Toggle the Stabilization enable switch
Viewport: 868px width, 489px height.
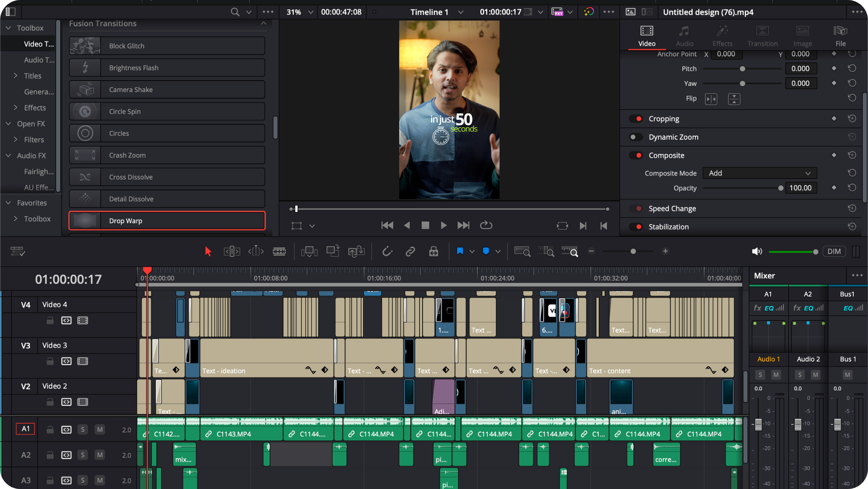(636, 227)
